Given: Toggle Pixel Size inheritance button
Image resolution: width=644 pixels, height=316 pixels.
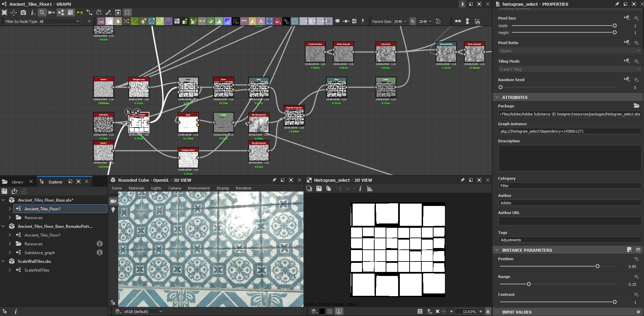Looking at the screenshot, I should (626, 18).
